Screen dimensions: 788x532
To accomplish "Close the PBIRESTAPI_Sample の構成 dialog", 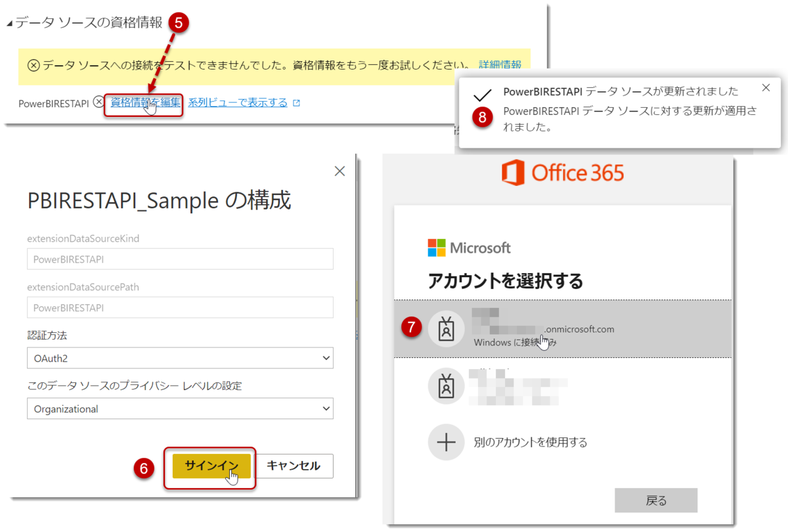I will coord(339,171).
